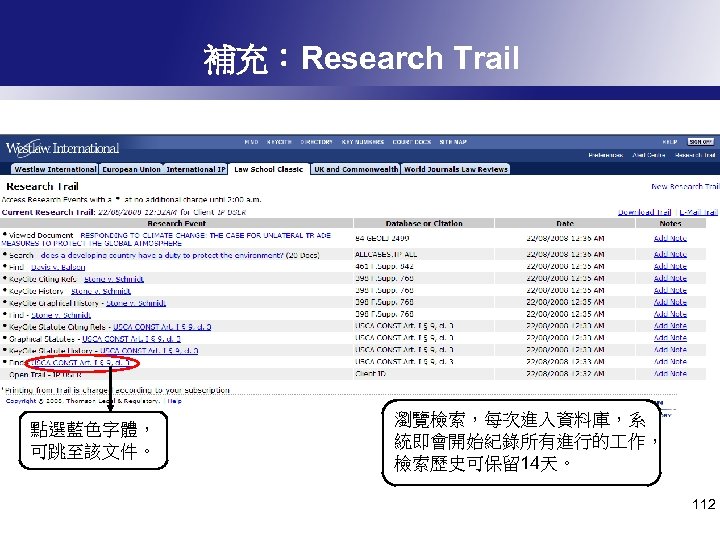Open the KEY NUMBERS menu item
This screenshot has width=720, height=540.
click(362, 142)
